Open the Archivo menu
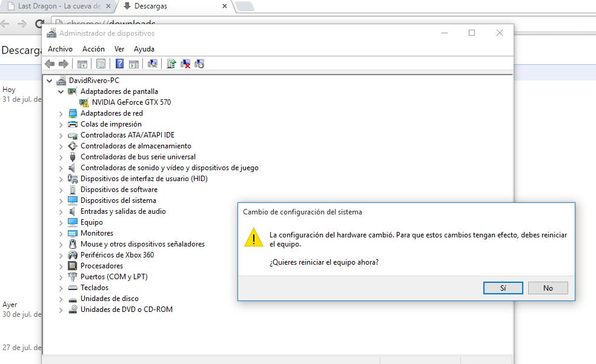This screenshot has height=364, width=596. [60, 49]
